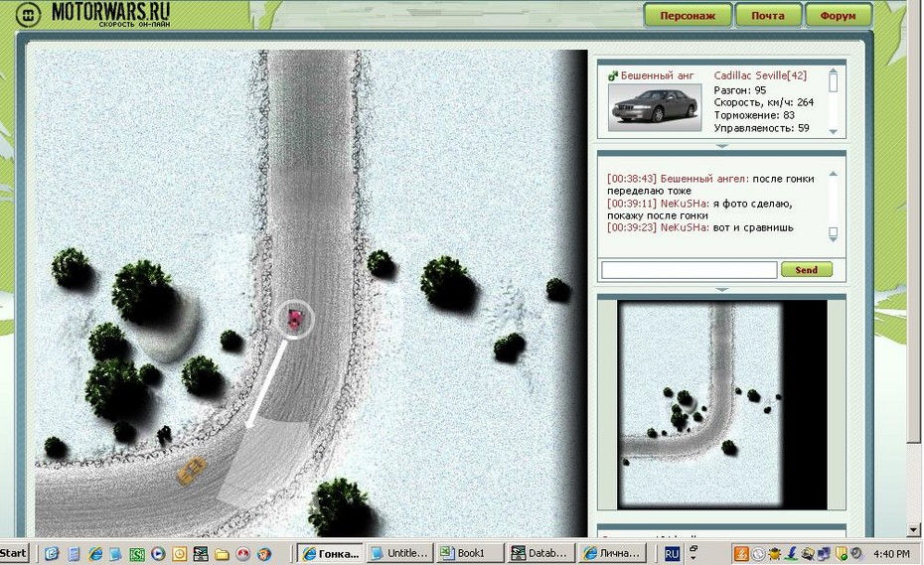Click NeKuSHa name in 00:39:11 message
This screenshot has height=565, width=924.
pos(685,204)
